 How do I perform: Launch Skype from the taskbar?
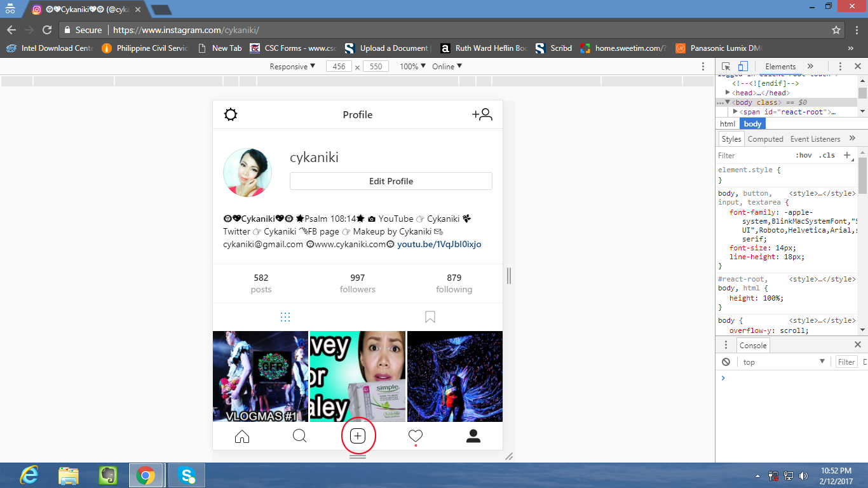point(186,475)
